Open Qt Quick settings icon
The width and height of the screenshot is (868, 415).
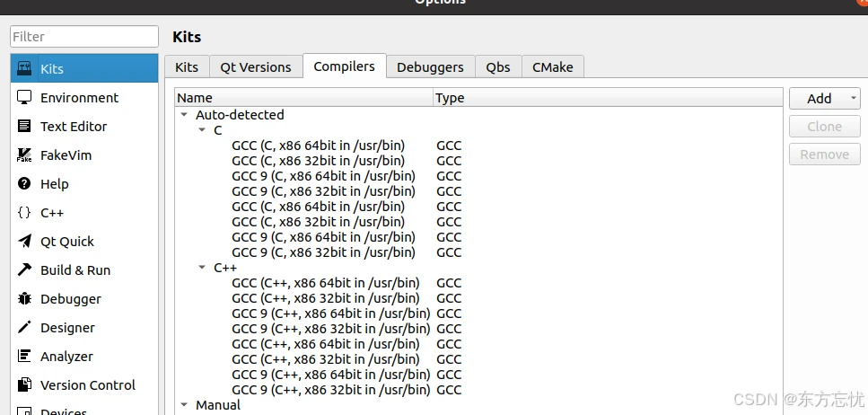pos(24,242)
